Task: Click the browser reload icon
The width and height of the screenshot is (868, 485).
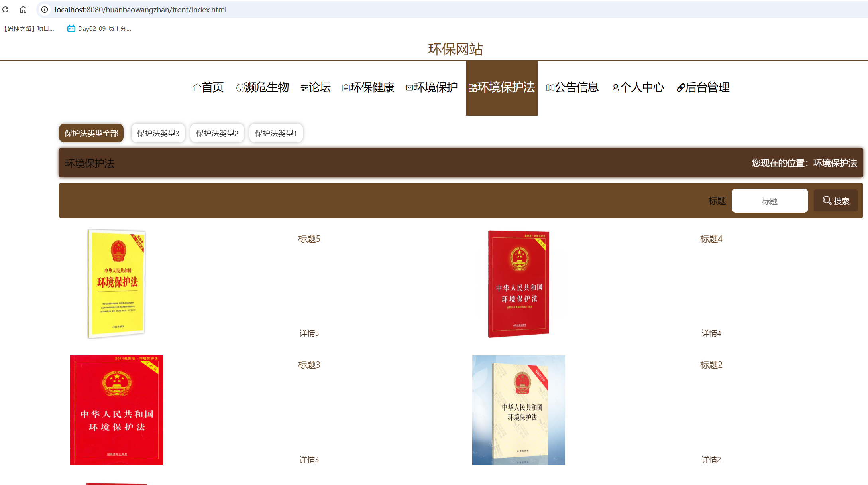Action: pyautogui.click(x=6, y=10)
